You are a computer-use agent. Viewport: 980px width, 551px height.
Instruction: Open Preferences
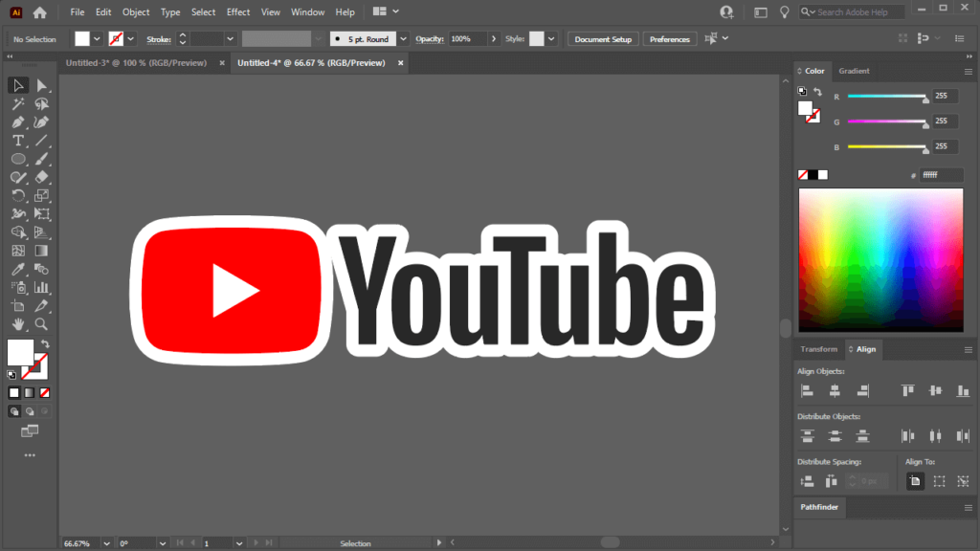[x=670, y=39]
